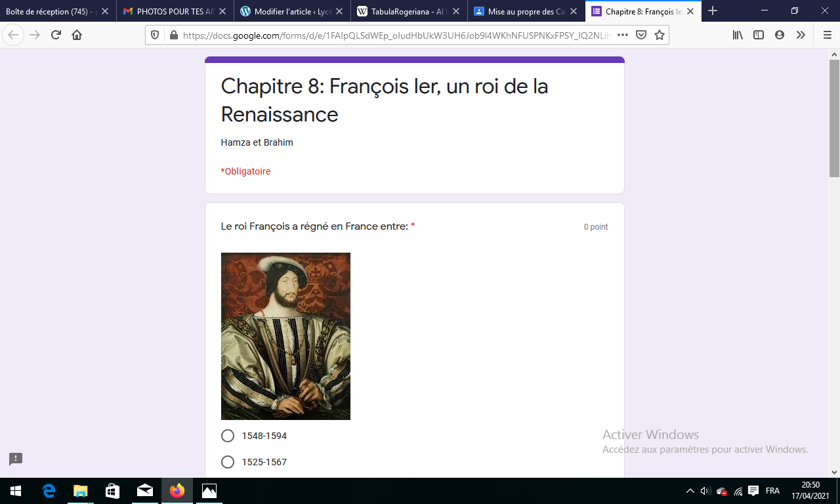Screen dimensions: 840x504
Task: Open the Photos app from taskbar
Action: click(x=209, y=491)
